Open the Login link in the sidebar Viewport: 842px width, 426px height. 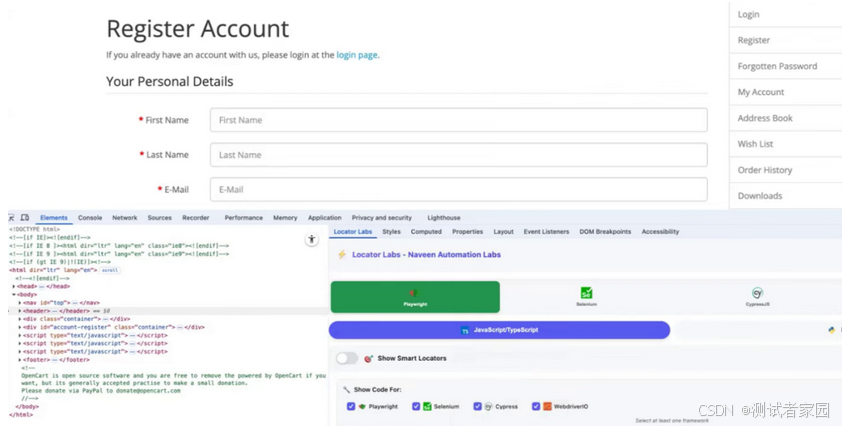749,15
